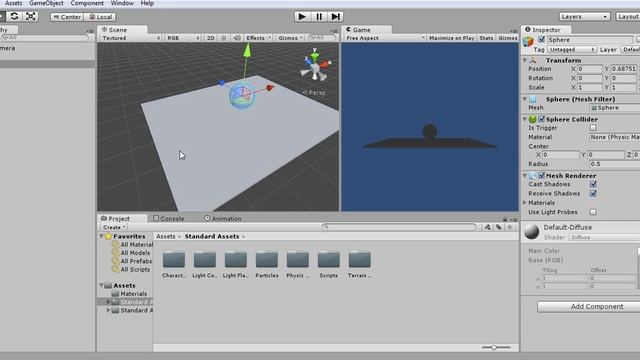Open the Textured draw mode dropdown
640x360 pixels.
click(x=131, y=38)
